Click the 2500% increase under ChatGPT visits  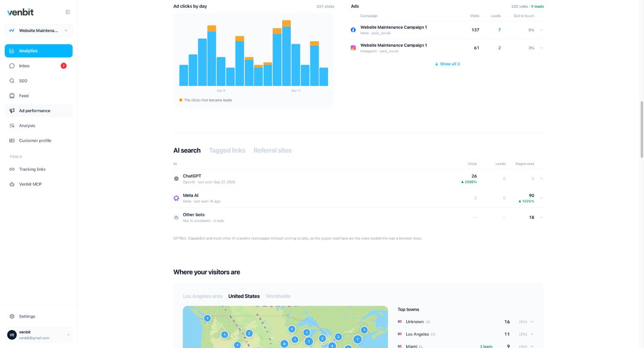(x=469, y=182)
